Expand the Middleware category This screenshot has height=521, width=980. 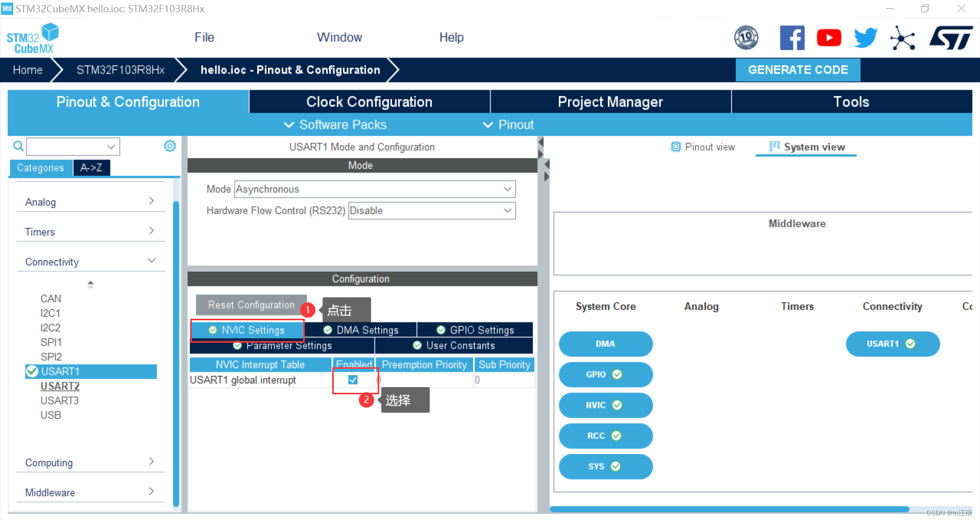[x=91, y=492]
